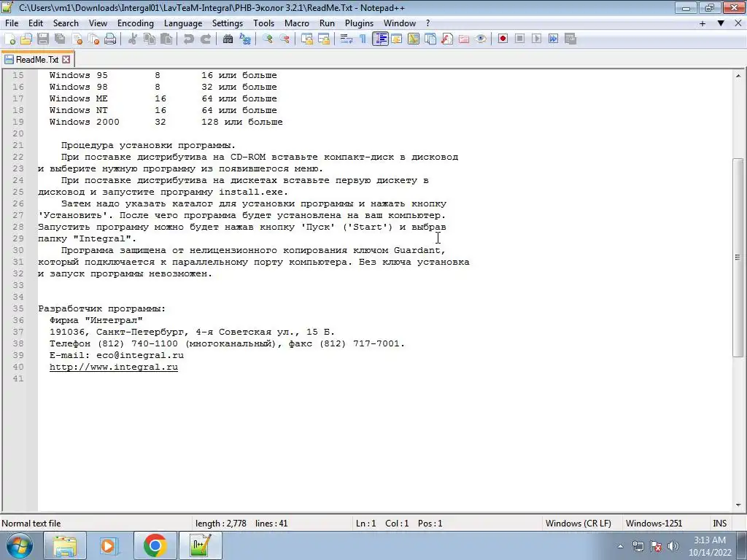This screenshot has width=747, height=560.
Task: Toggle the Indent guide toolbar icon
Action: 380,39
